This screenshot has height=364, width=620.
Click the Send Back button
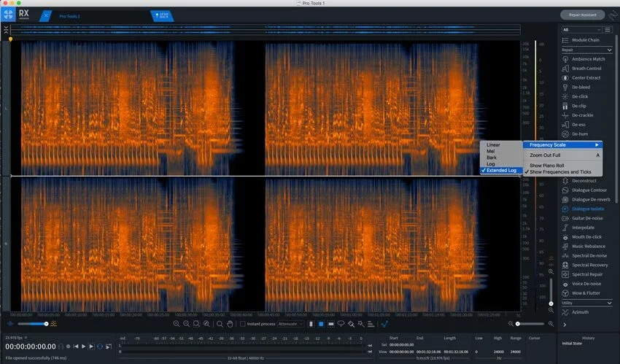[x=162, y=16]
